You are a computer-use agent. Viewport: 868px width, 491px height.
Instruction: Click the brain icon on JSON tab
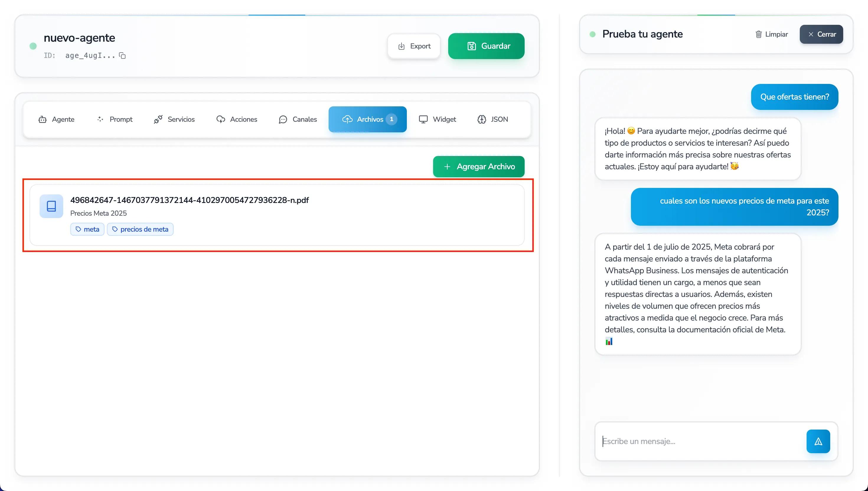[482, 119]
